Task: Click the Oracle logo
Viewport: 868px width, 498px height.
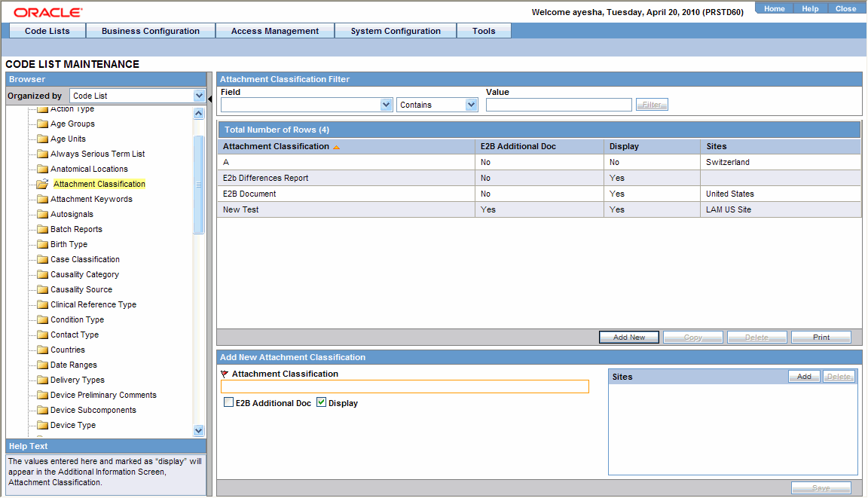Action: pos(48,12)
